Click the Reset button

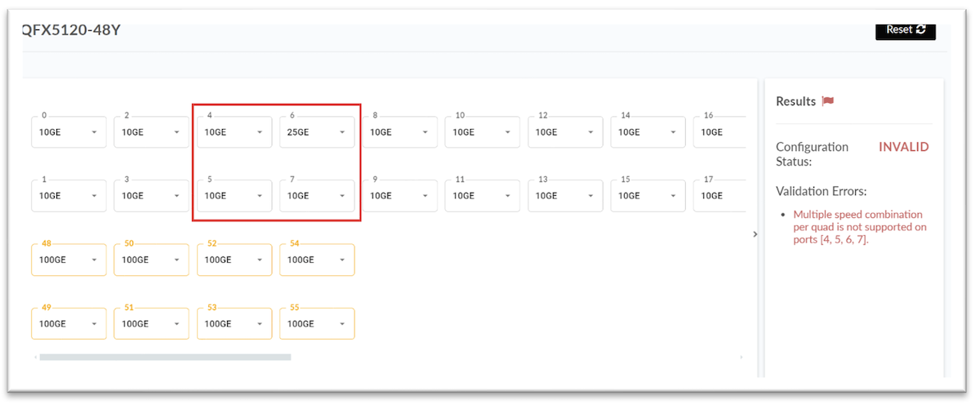(x=905, y=29)
